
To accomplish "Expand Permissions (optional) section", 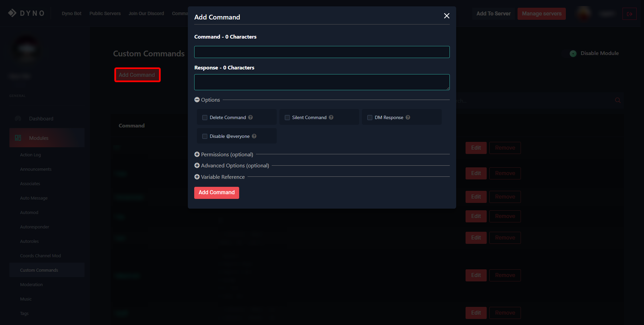I will (197, 154).
